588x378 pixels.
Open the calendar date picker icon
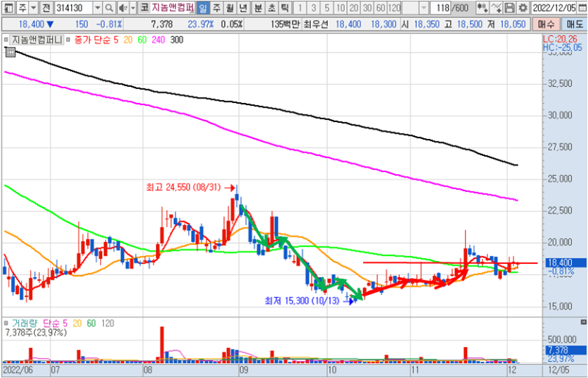(582, 7)
